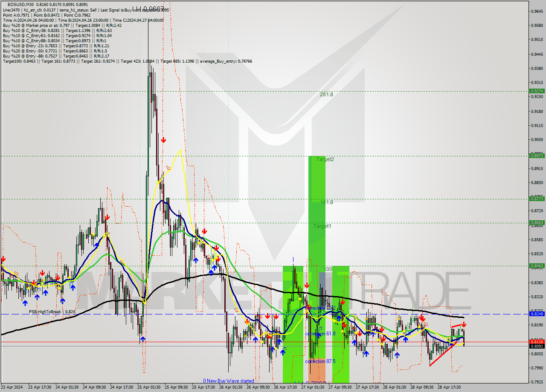The image size is (546, 392).
Task: Click the 'correction 61.8' label
Action: (x=321, y=334)
